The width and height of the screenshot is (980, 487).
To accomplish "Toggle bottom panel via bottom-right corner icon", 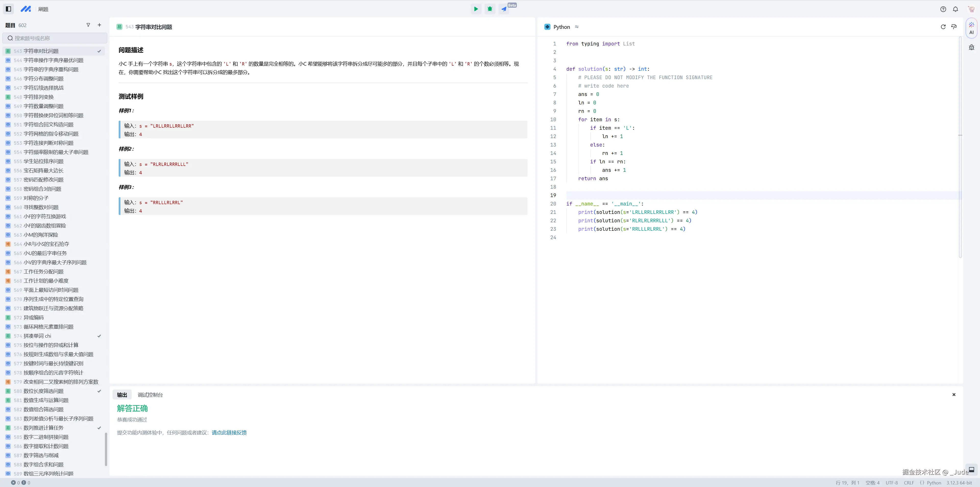I will 971,469.
